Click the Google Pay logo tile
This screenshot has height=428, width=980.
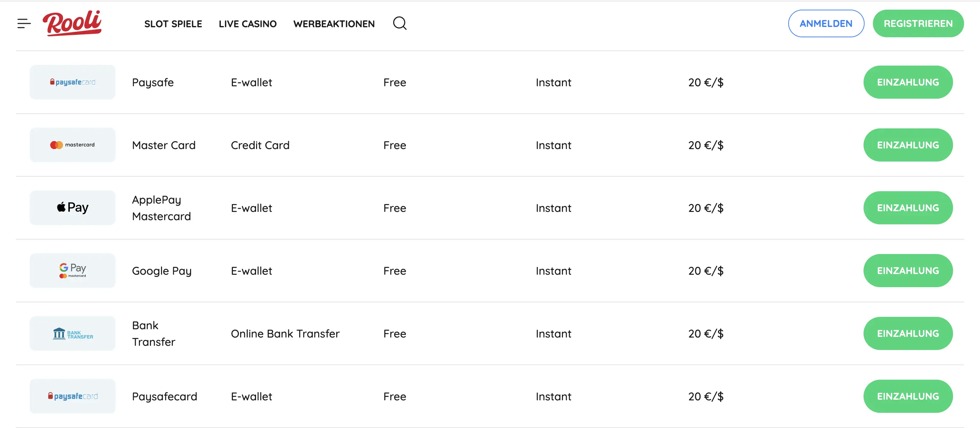(x=72, y=270)
